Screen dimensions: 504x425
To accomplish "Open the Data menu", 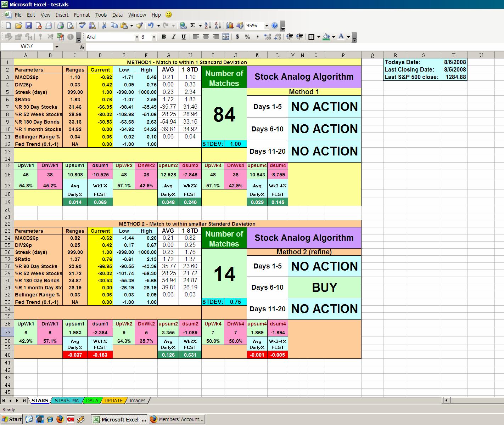I will coord(117,15).
